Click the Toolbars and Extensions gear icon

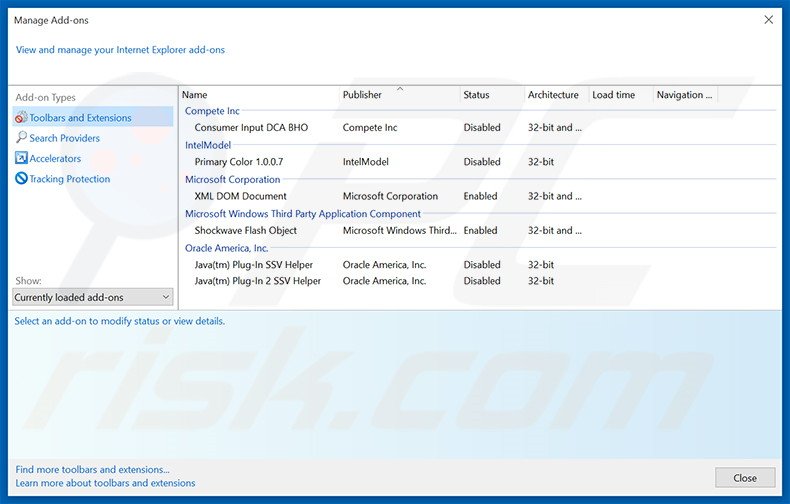pos(21,117)
